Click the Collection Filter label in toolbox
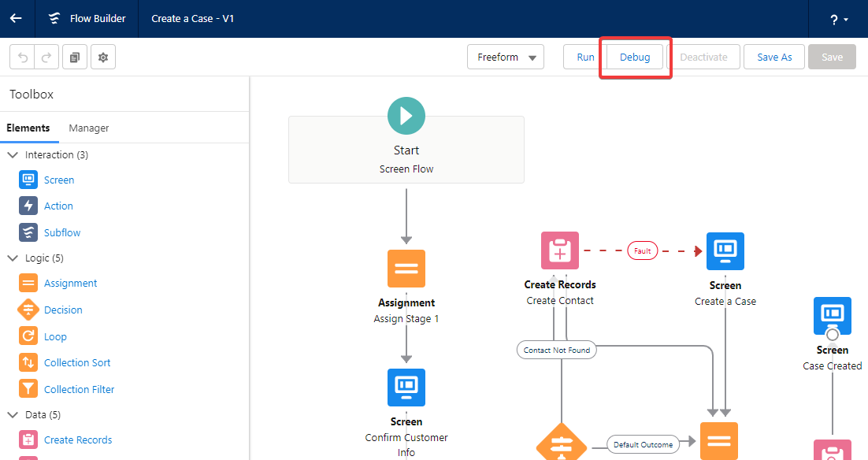 (80, 389)
